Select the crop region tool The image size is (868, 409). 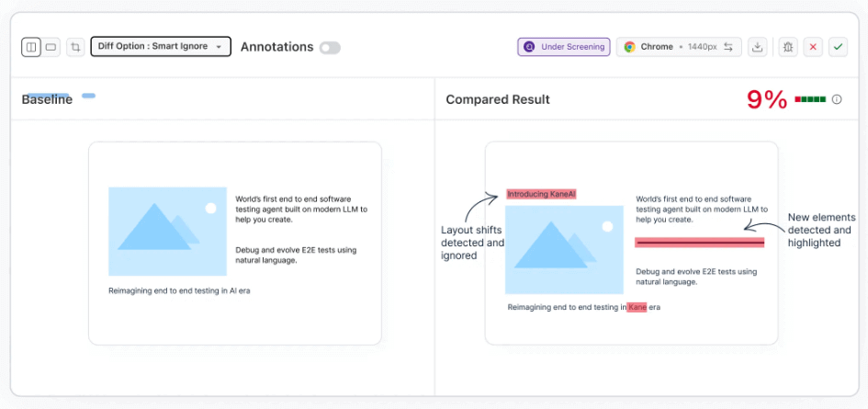[75, 47]
